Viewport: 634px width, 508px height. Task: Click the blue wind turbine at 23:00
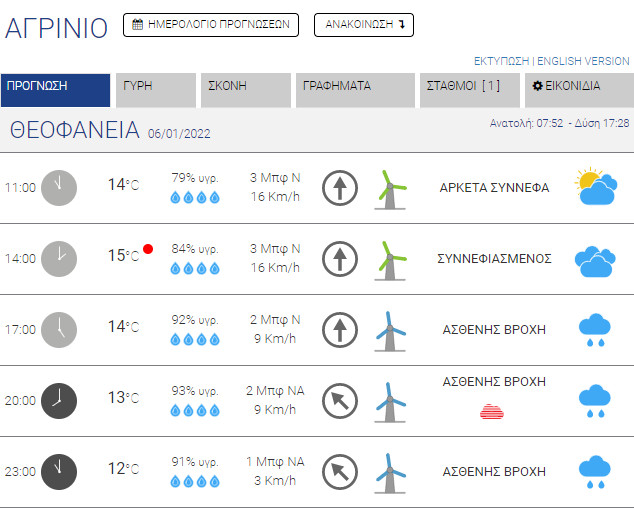(x=389, y=472)
